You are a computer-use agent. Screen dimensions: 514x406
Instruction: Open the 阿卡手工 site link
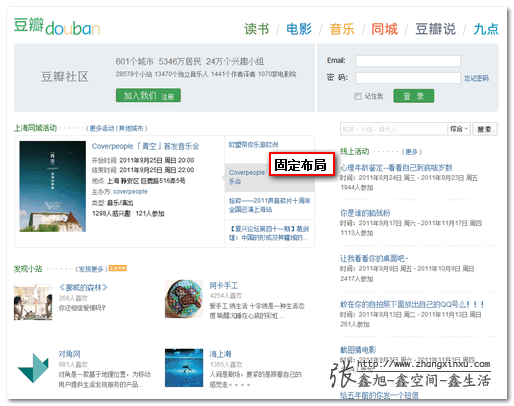[x=224, y=286]
